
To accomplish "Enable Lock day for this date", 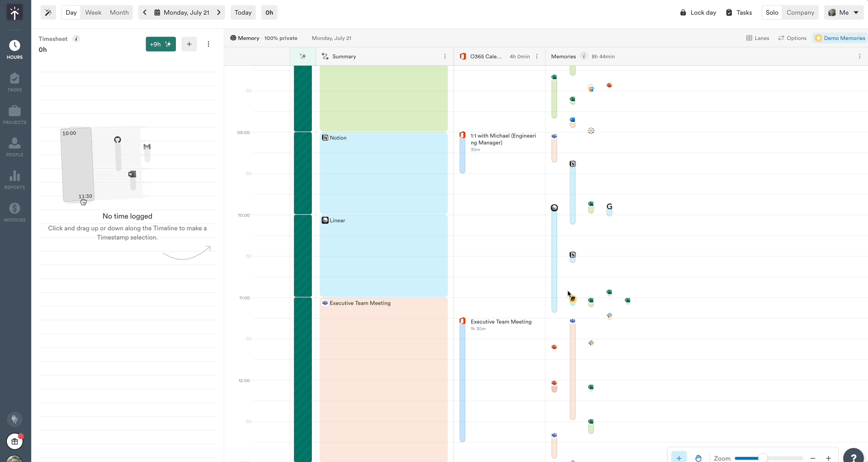I will pos(698,12).
